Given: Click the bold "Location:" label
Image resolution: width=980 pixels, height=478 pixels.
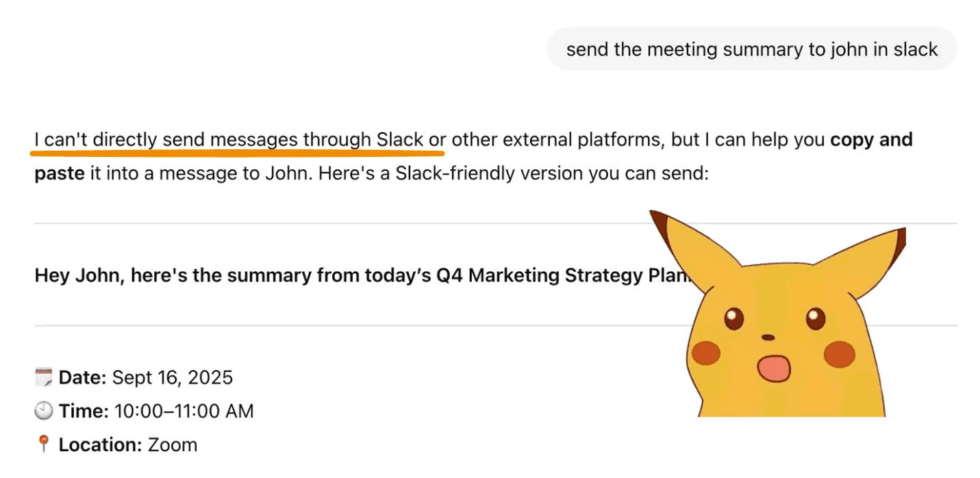Looking at the screenshot, I should click(x=101, y=444).
